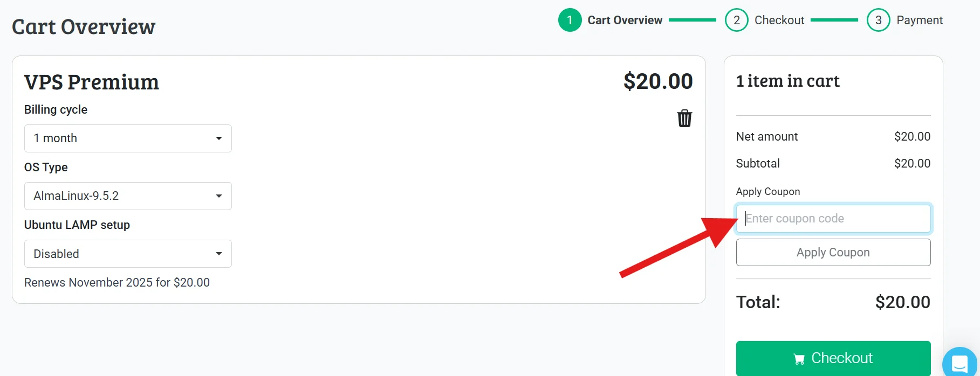Click the LAMP setup dropdown arrow
Screen dimensions: 980x376
(219, 254)
